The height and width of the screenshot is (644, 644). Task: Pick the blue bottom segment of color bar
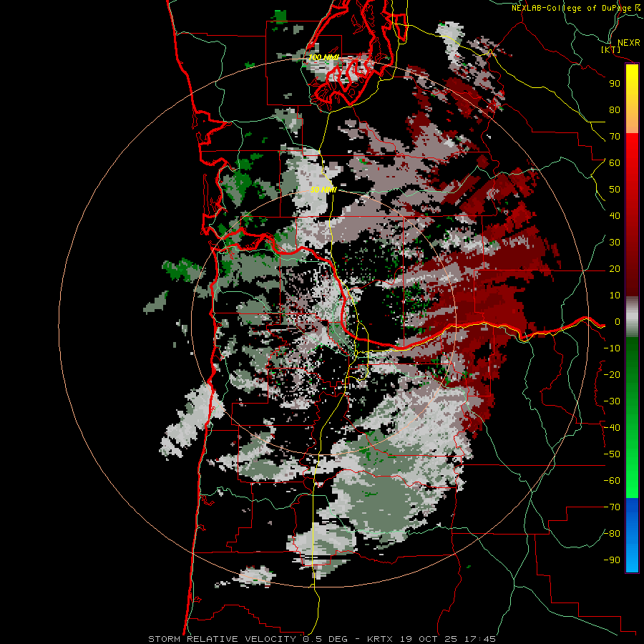pos(632,535)
